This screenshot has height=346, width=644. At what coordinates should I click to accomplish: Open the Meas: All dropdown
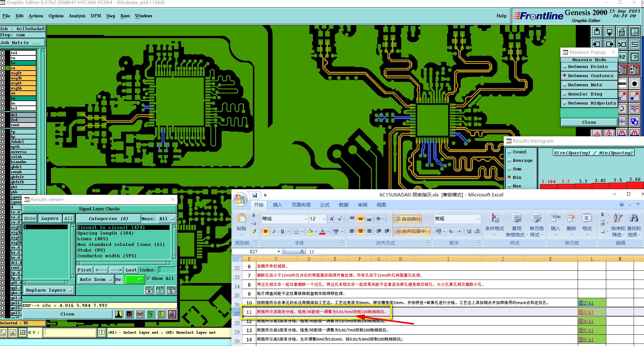point(167,218)
